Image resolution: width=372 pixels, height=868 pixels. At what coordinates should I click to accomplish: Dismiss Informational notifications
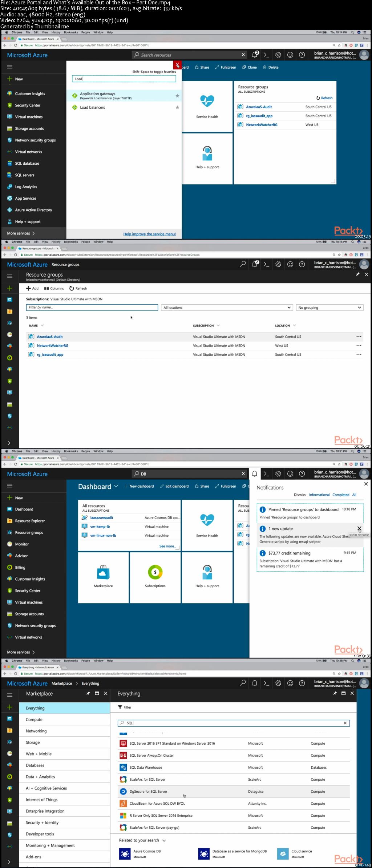click(x=319, y=495)
